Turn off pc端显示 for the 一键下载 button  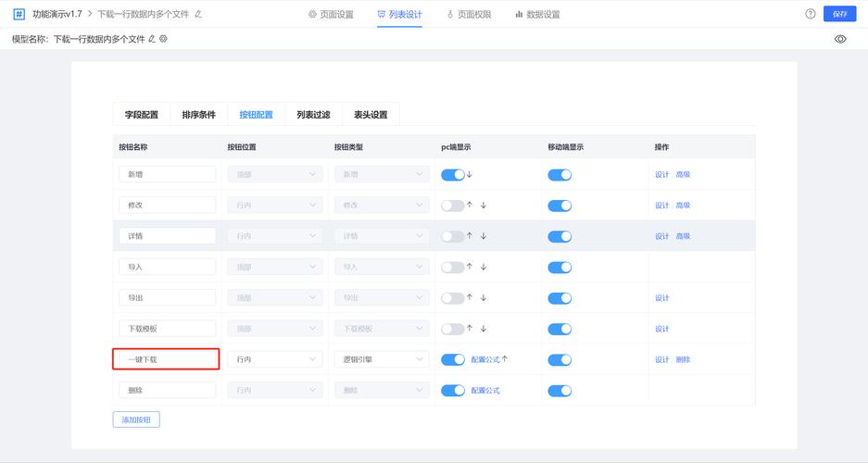pos(453,359)
